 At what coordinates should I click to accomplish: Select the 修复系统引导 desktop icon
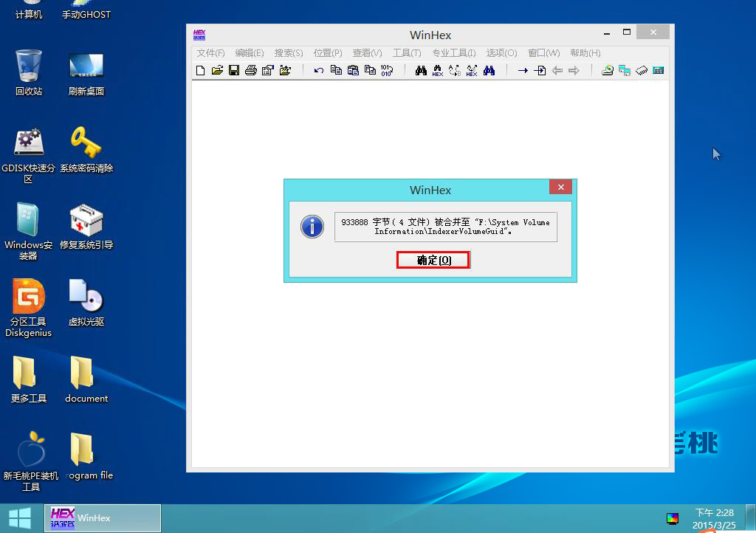(86, 227)
